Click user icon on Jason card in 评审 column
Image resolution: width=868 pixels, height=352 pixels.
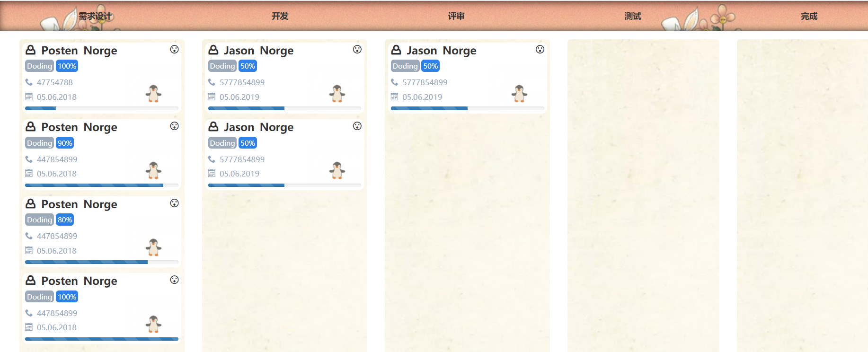coord(396,50)
